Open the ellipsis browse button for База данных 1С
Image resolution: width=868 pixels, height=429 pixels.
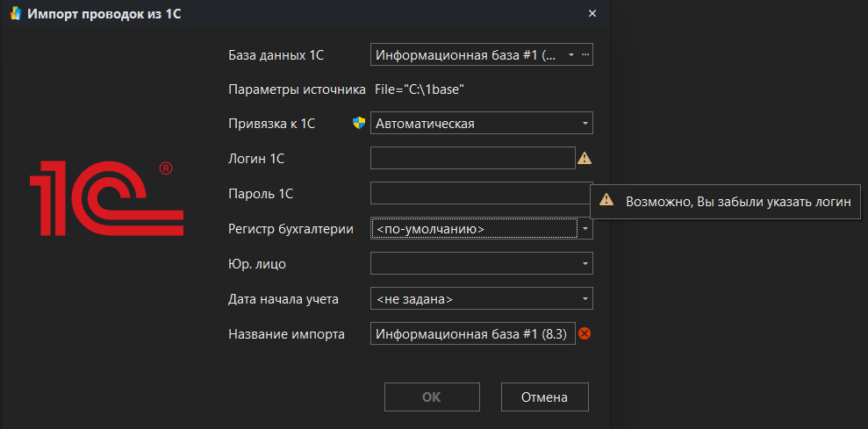click(586, 54)
